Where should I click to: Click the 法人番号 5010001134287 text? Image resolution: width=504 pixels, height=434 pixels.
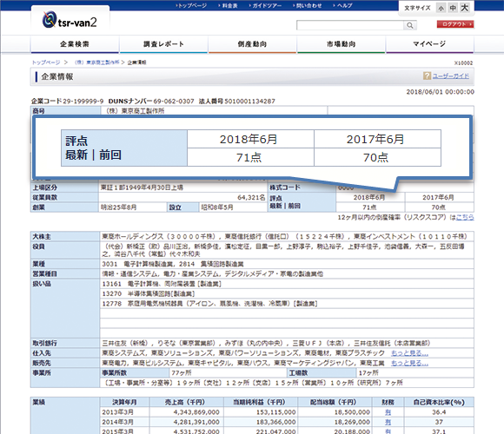click(237, 101)
